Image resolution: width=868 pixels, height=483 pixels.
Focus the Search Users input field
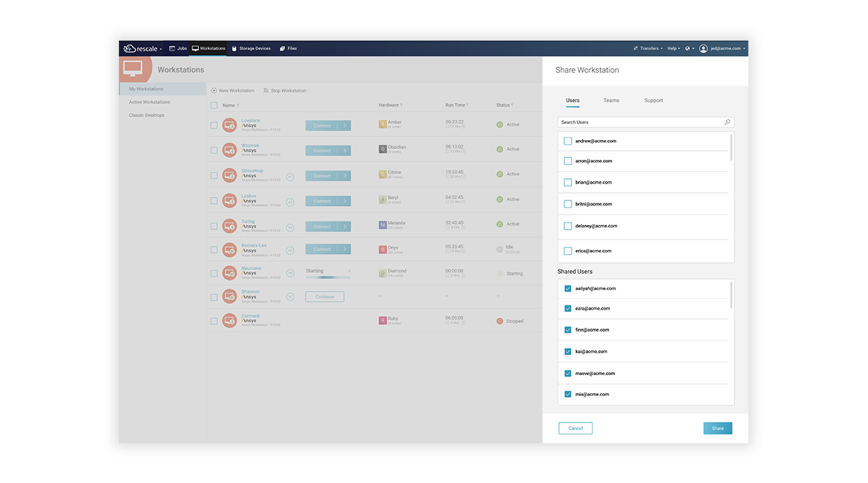point(645,122)
